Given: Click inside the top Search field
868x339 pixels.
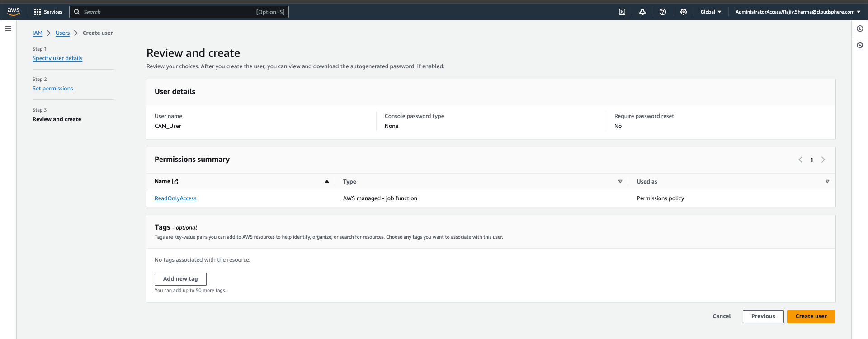Looking at the screenshot, I should point(179,12).
